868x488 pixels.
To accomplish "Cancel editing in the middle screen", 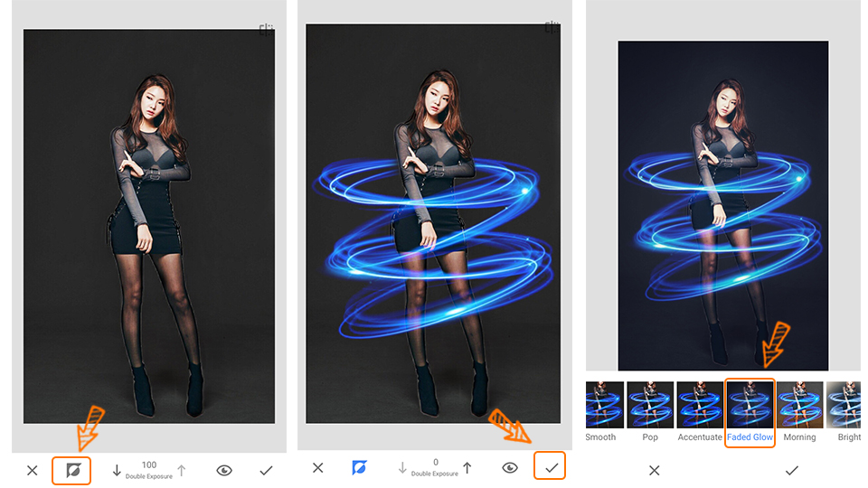I will [317, 468].
